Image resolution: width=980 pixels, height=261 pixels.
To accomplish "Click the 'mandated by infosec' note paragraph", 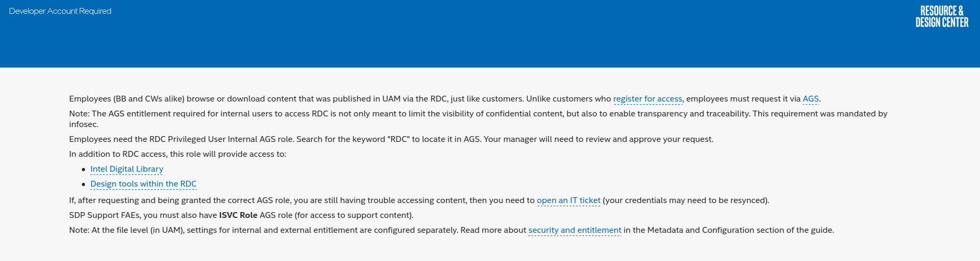I will [x=478, y=119].
